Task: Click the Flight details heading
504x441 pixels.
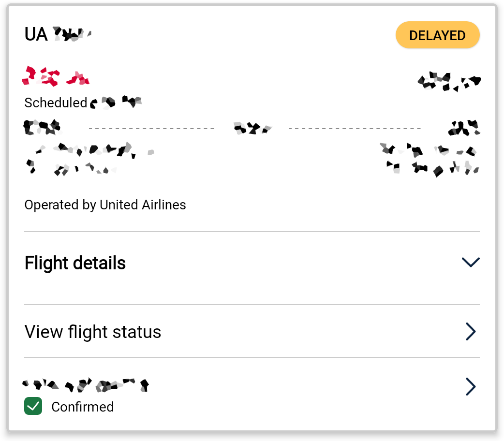Action: tap(75, 263)
